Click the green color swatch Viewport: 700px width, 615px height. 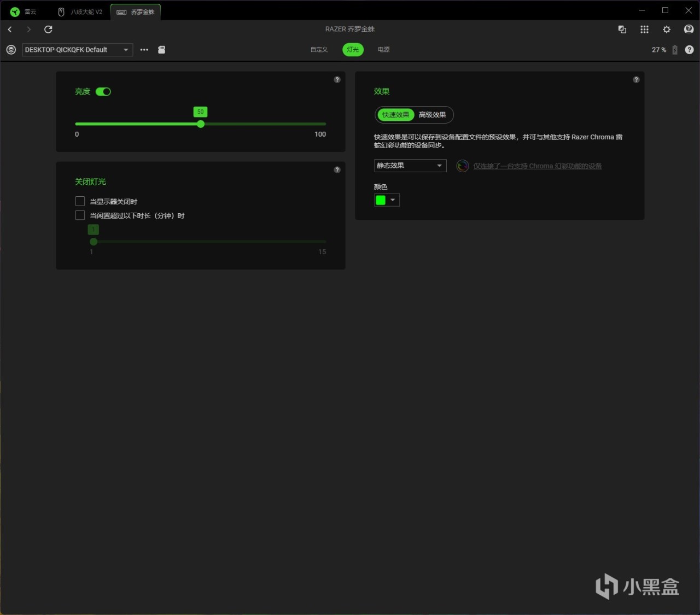pyautogui.click(x=381, y=200)
